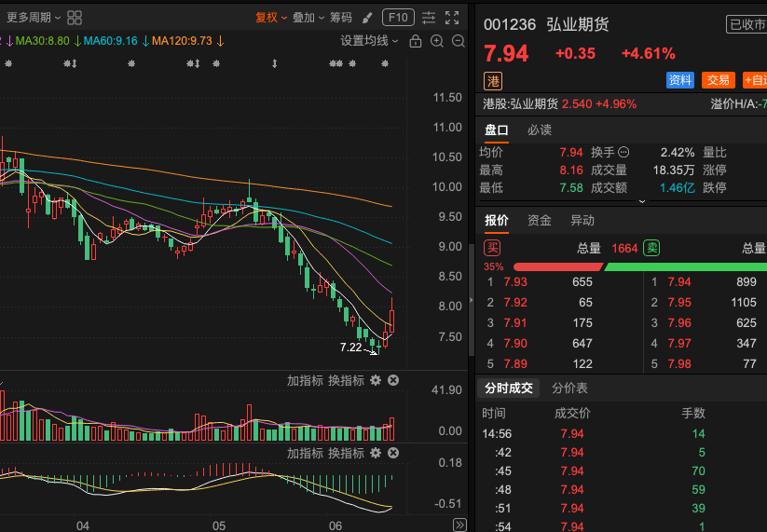This screenshot has height=532, width=767.
Task: Click bid level 1 price 7.93
Action: click(515, 282)
